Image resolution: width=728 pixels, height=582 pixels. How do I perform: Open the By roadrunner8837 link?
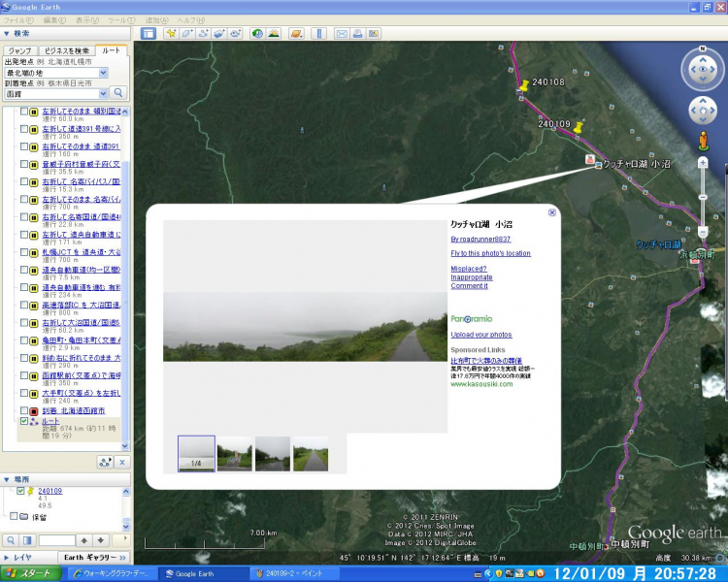tap(480, 239)
